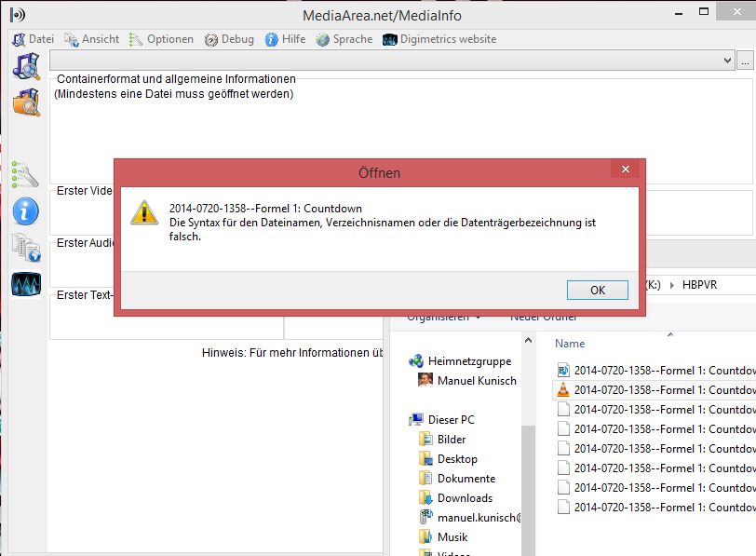Click the blue info about icon

click(x=25, y=211)
